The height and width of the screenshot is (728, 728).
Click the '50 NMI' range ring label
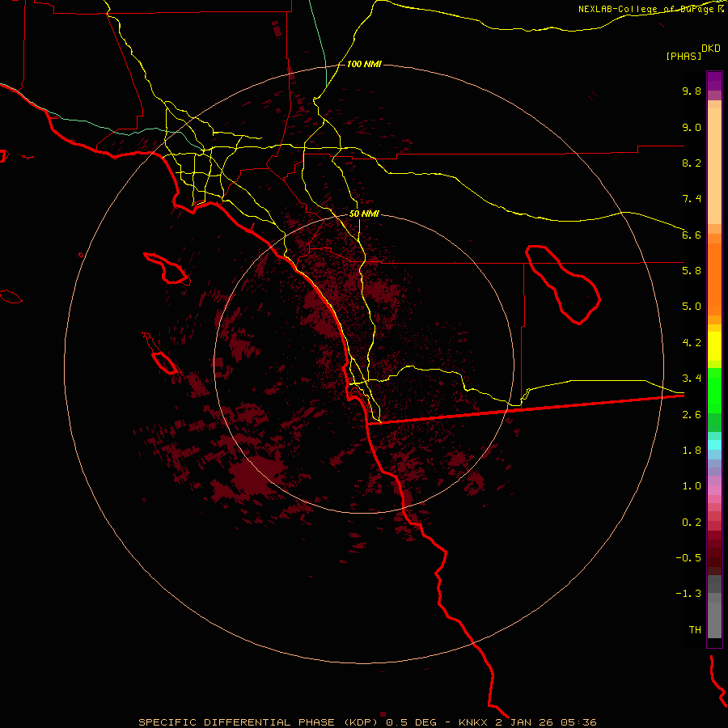coord(364,214)
